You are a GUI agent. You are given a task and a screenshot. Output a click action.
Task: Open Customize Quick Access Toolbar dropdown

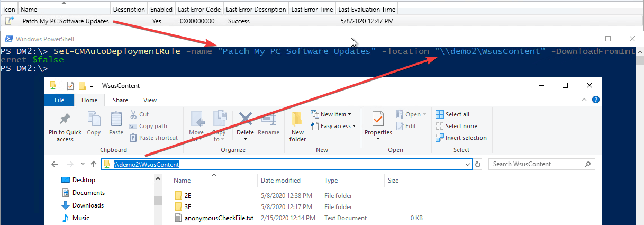click(91, 86)
